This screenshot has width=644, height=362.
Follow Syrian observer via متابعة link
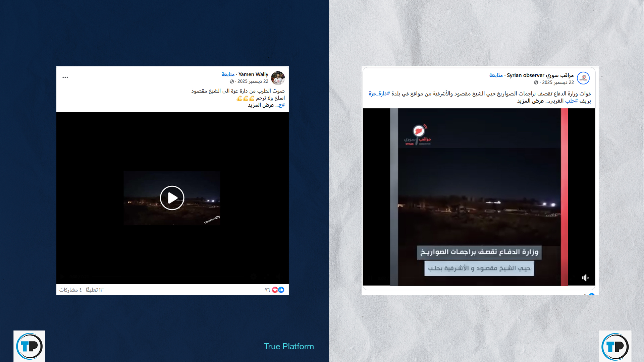[x=496, y=75]
